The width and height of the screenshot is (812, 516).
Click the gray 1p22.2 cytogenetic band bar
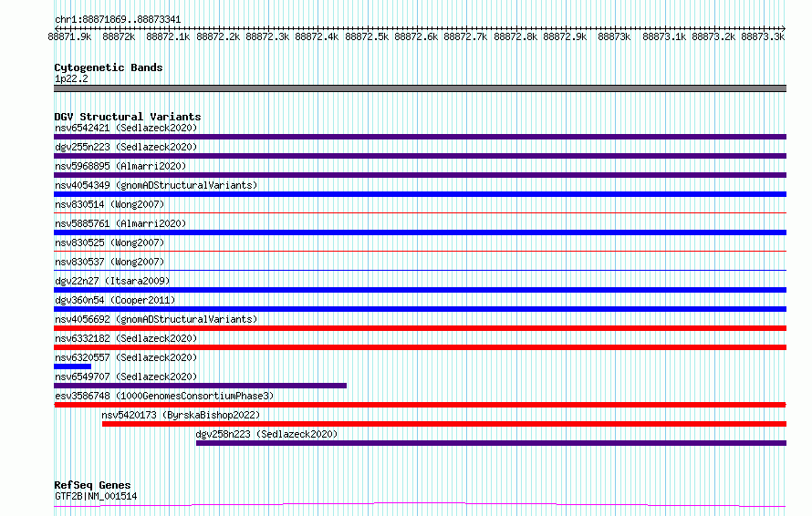pyautogui.click(x=420, y=88)
